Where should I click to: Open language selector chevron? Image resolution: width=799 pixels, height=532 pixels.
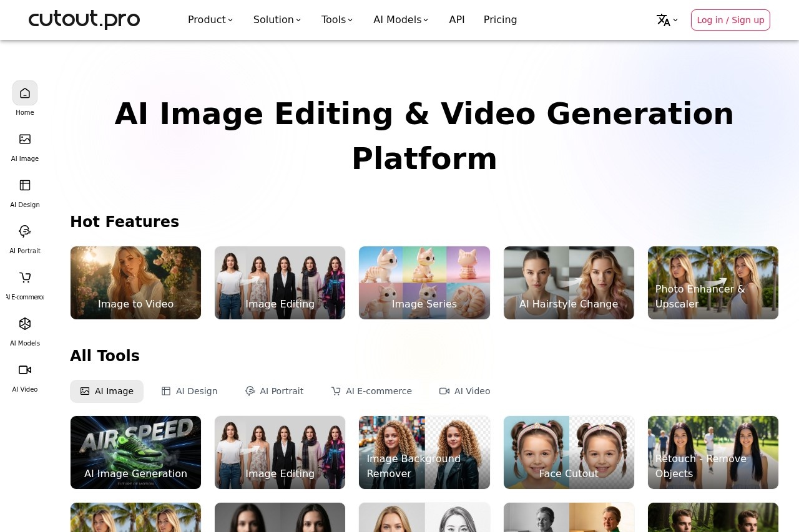[675, 20]
